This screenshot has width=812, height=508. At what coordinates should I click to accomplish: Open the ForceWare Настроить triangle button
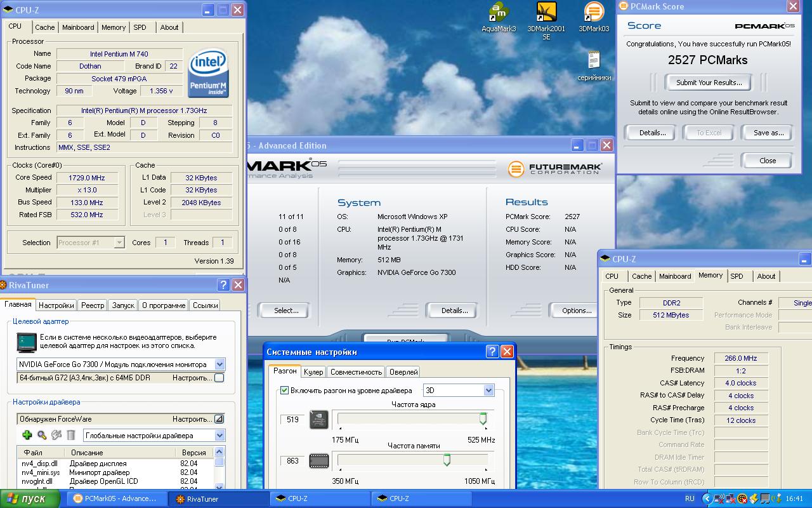point(219,419)
